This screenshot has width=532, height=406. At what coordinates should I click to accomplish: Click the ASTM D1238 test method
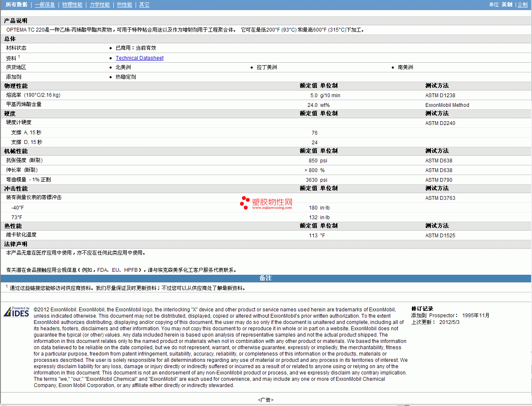point(440,96)
